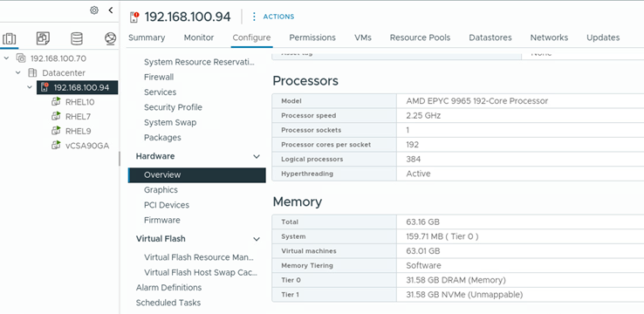Click the vCSA90GA virtual machine icon
Screen dimensions: 644x314
click(56, 146)
